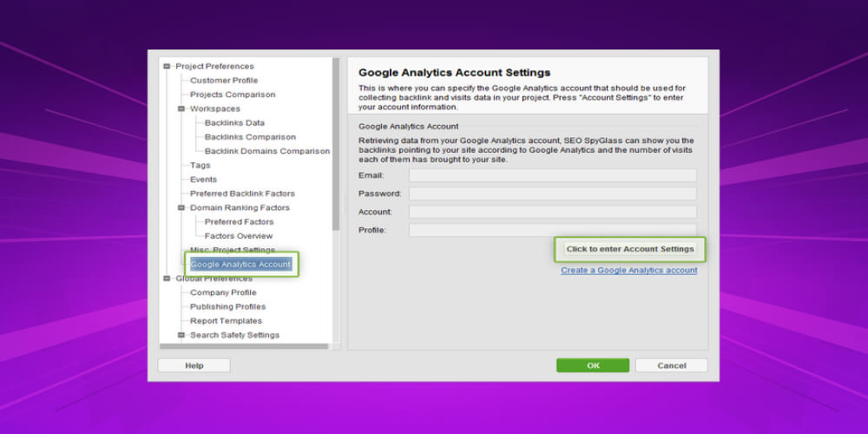Open the Events preferences

(203, 180)
